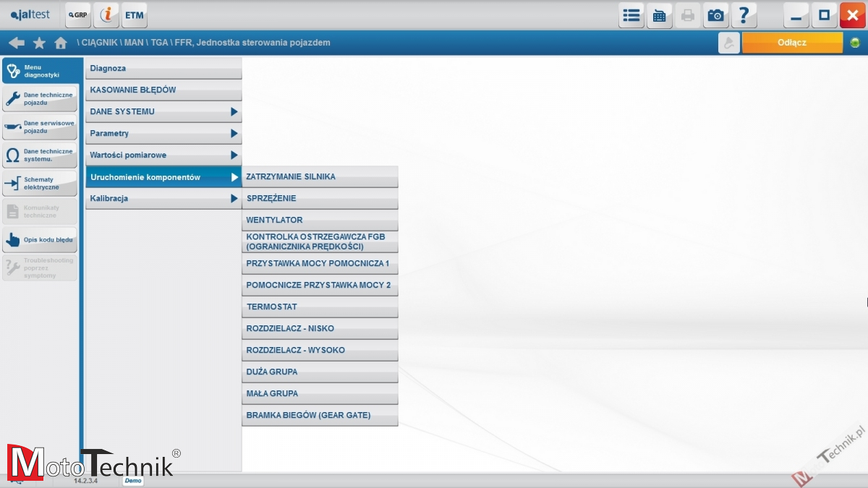
Task: Take a screenshot with the camera icon
Action: 715,15
